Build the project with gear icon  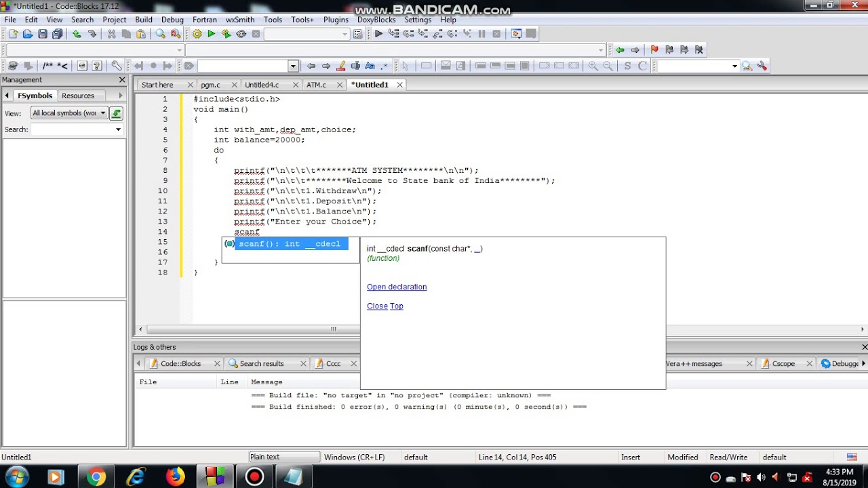(x=197, y=34)
